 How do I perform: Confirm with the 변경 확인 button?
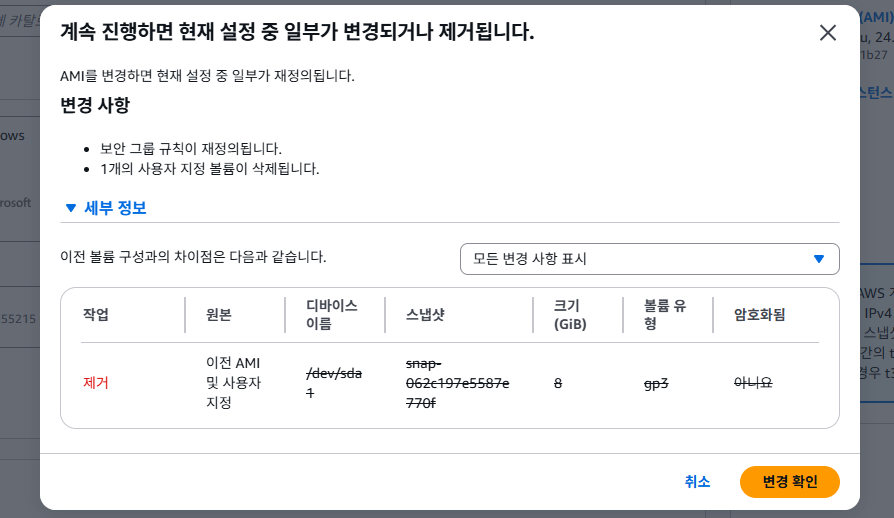pyautogui.click(x=789, y=481)
